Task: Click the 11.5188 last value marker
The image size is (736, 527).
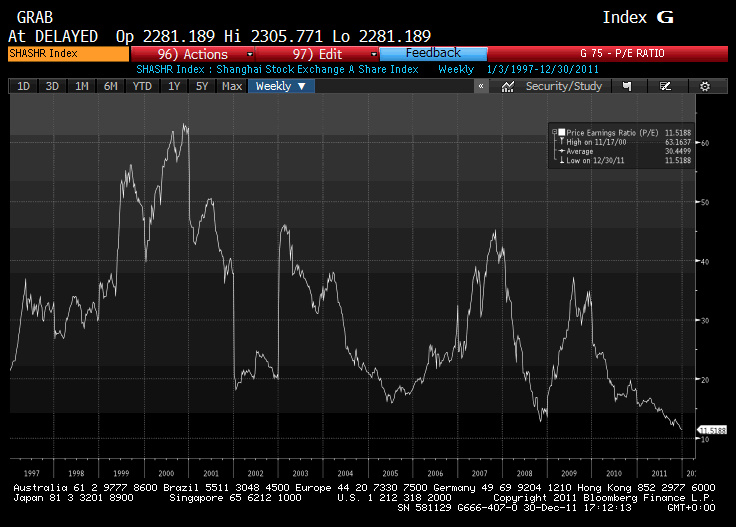Action: pos(712,430)
